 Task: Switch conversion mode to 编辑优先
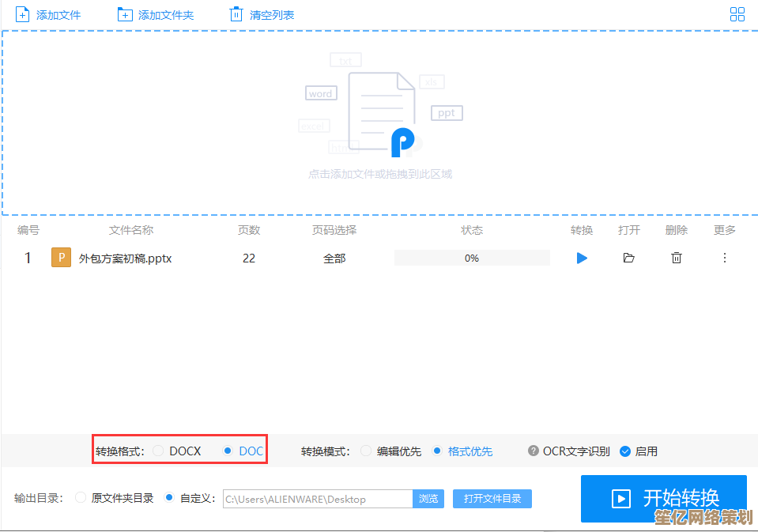(365, 451)
